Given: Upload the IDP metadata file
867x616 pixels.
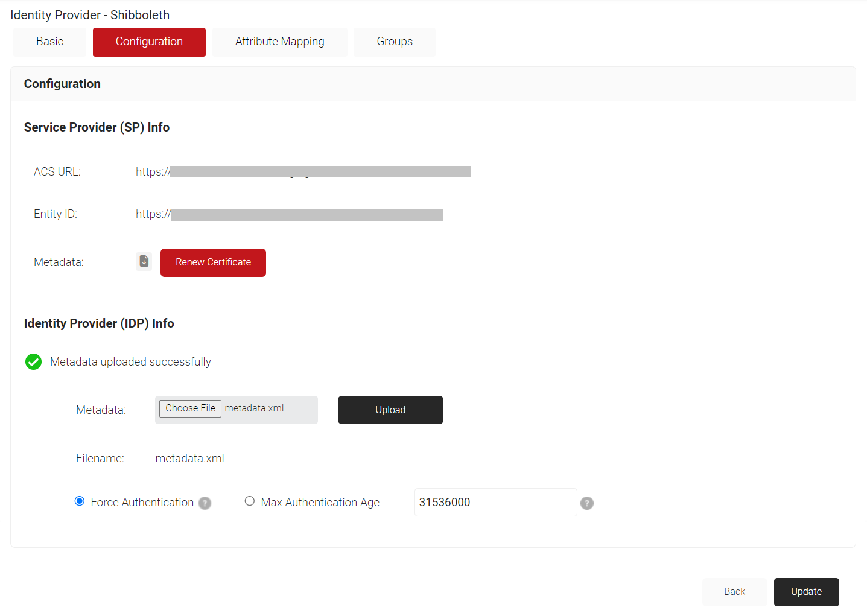Looking at the screenshot, I should [390, 410].
